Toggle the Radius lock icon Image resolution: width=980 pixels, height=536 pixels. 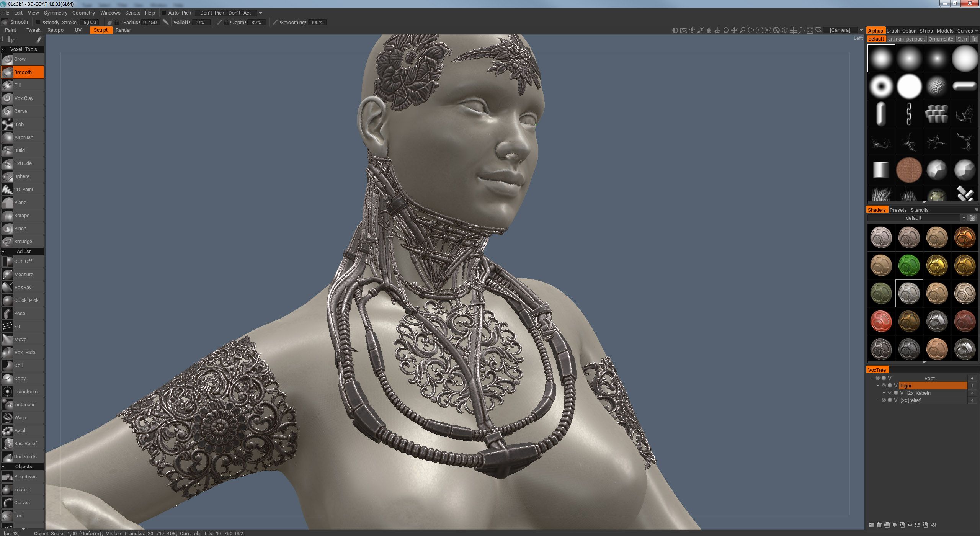117,22
